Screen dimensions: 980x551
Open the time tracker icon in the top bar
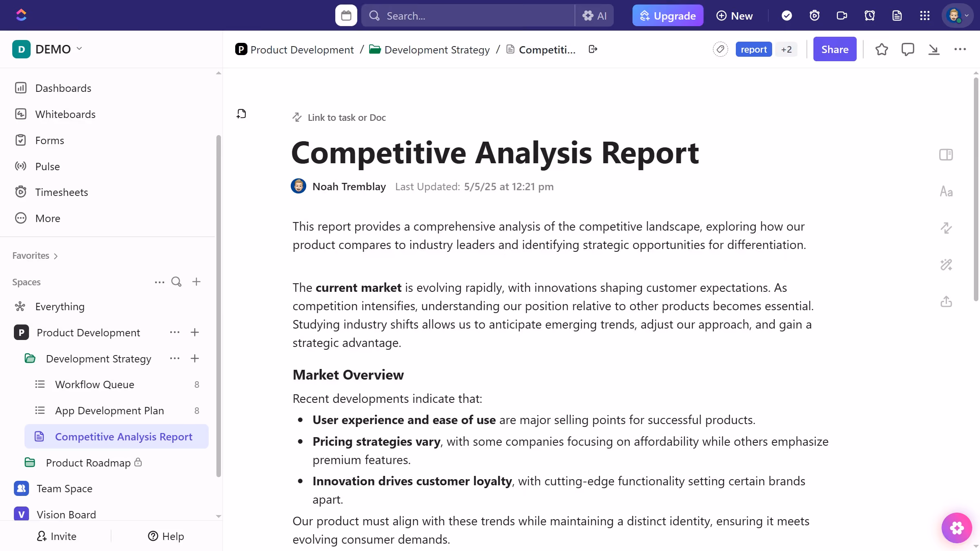[814, 16]
